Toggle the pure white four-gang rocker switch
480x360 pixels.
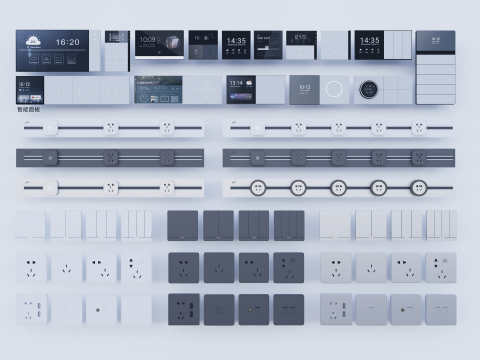click(x=136, y=225)
